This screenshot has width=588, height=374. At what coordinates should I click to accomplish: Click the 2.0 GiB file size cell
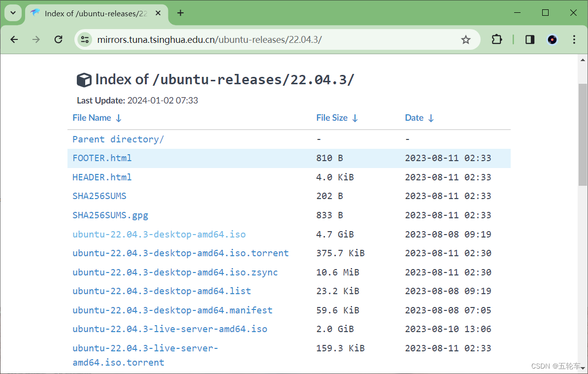click(335, 329)
